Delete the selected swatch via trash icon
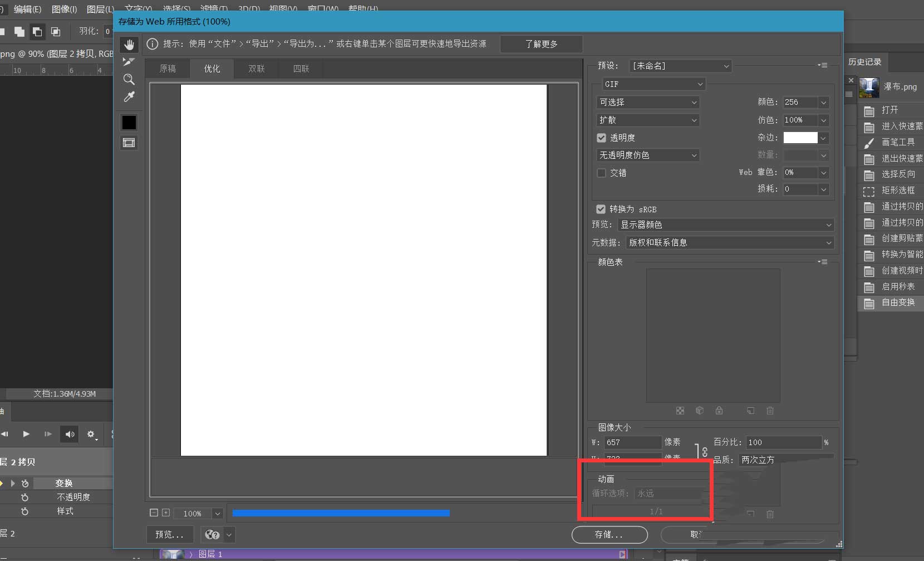 pyautogui.click(x=770, y=411)
